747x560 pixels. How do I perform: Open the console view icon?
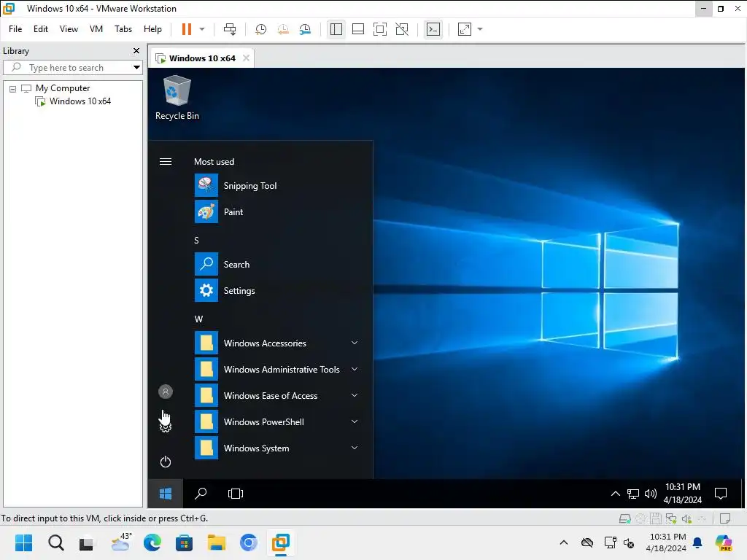[x=433, y=29]
